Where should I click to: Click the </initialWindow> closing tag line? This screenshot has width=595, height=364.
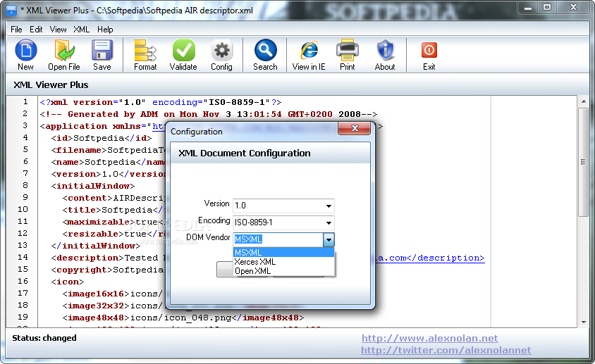pos(96,246)
